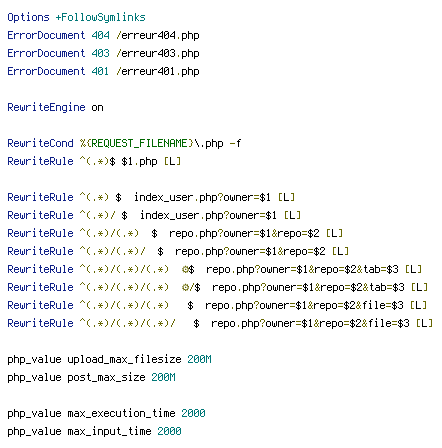Image resolution: width=442 pixels, height=448 pixels.
Task: Click the Options keyword on the first line
Action: [x=28, y=17]
